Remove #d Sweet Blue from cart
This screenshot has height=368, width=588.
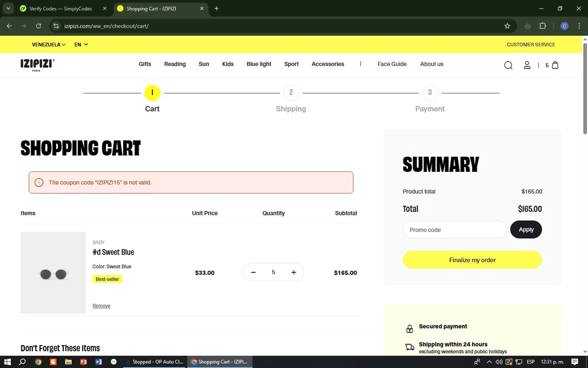(101, 306)
